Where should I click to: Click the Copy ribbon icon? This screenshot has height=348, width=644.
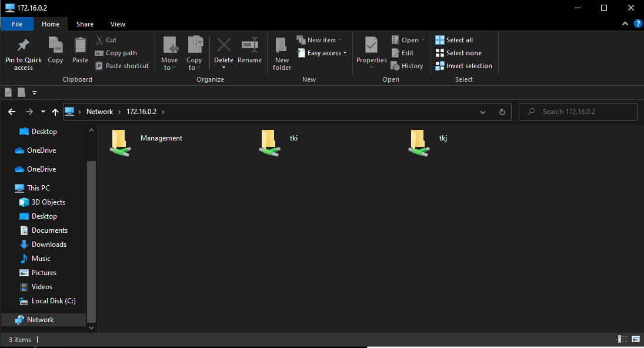tap(55, 45)
